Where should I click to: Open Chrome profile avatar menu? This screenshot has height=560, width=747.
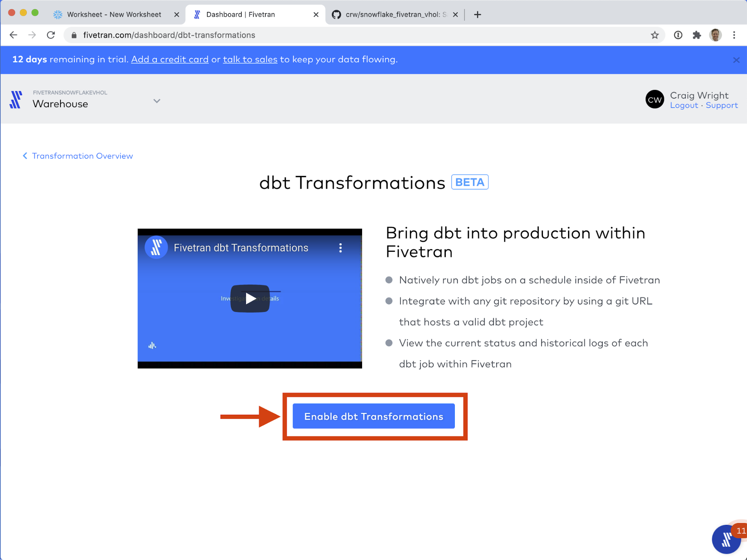[715, 35]
